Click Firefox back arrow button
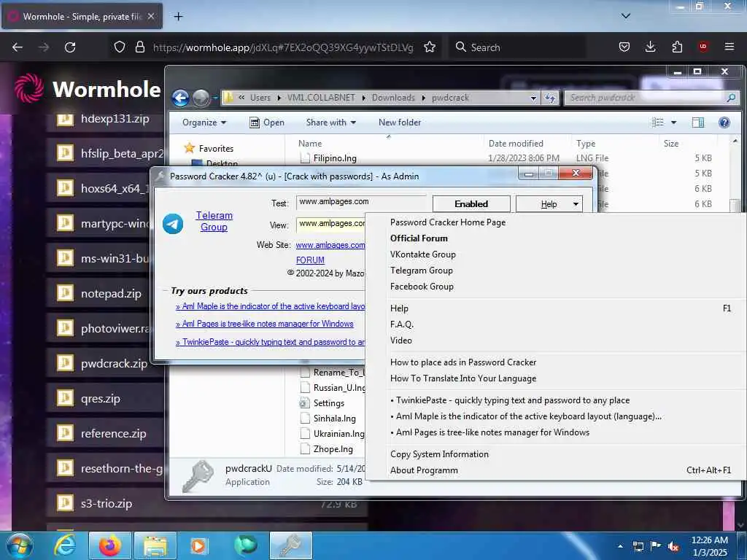 tap(18, 47)
